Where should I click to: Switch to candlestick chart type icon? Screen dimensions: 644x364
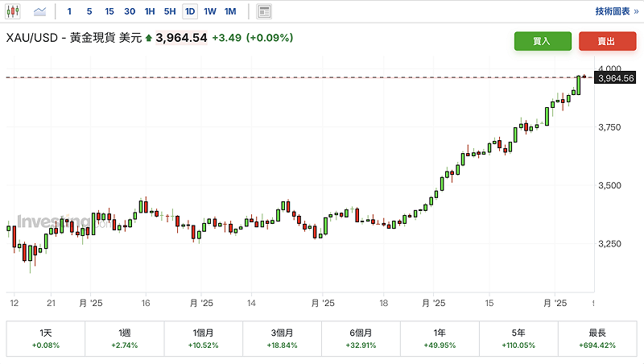(x=14, y=11)
